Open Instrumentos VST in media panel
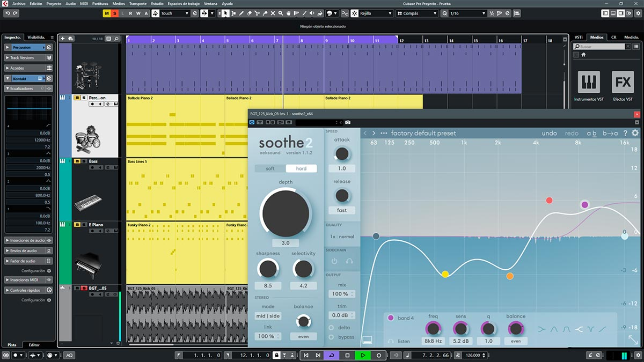Viewport: 644px width, 362px height. (589, 83)
